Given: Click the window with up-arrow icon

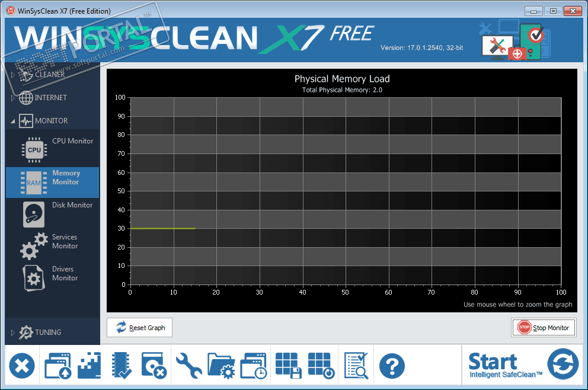Looking at the screenshot, I should (x=57, y=366).
